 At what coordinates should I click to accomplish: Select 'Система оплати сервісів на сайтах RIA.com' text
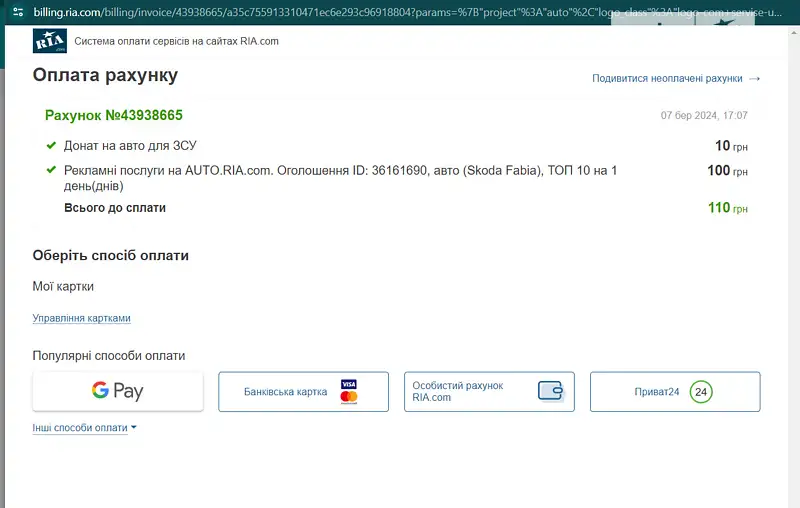177,41
